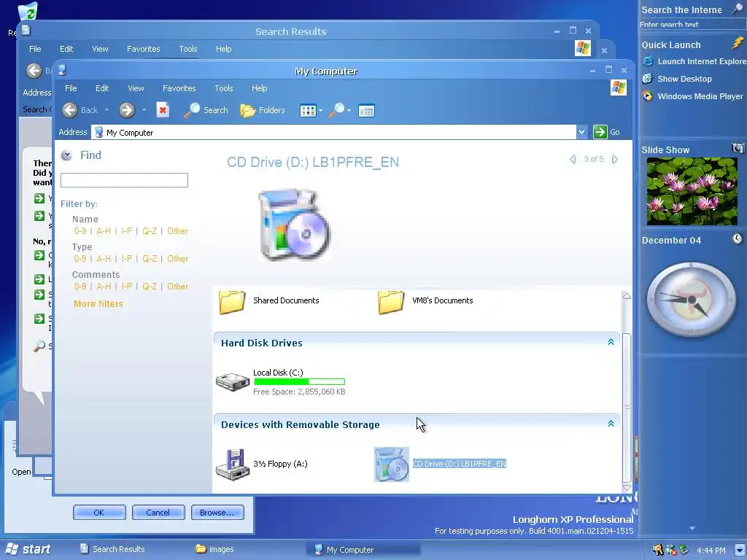Viewport: 747px width, 560px height.
Task: Click the small clock icon beside December 04
Action: tap(738, 238)
